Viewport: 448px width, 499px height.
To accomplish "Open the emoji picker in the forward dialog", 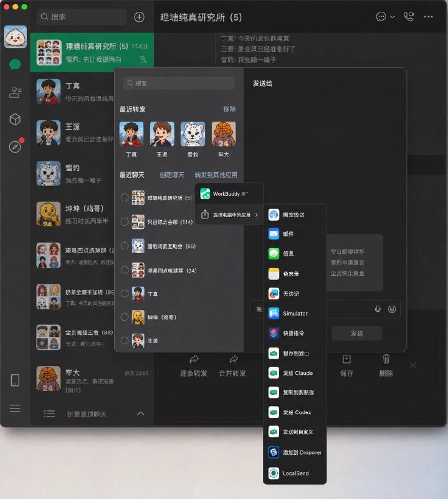I will click(x=392, y=309).
